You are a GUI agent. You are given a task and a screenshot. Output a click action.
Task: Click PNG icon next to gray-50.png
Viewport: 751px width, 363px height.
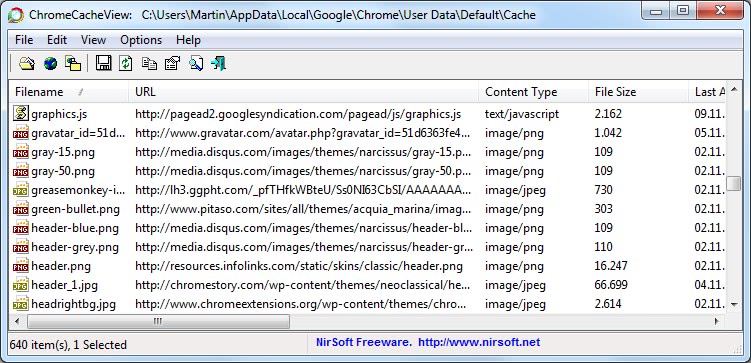coord(20,171)
